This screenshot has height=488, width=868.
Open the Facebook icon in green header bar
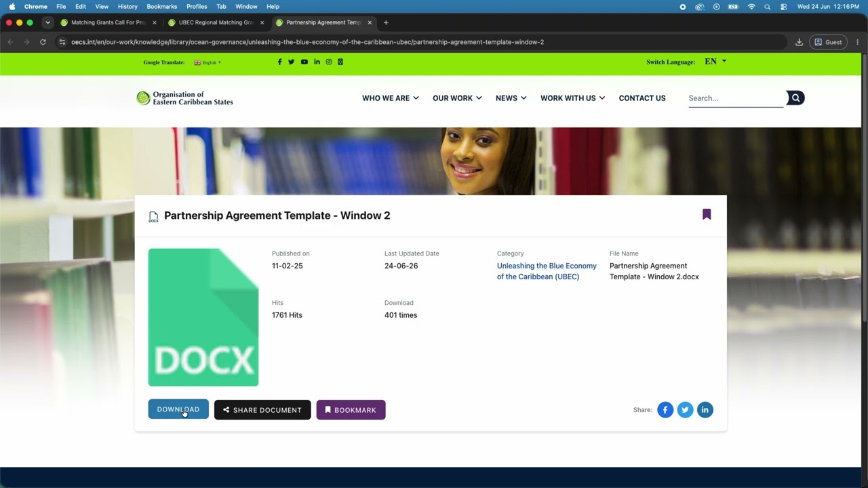pyautogui.click(x=279, y=62)
